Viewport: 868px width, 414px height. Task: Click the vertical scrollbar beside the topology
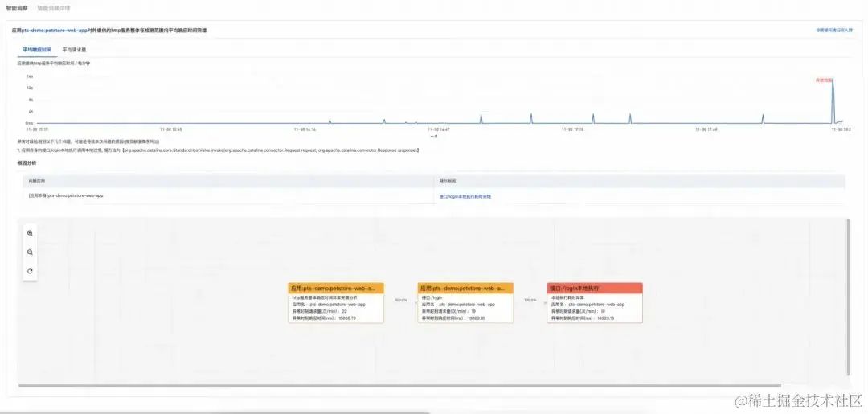tap(848, 297)
